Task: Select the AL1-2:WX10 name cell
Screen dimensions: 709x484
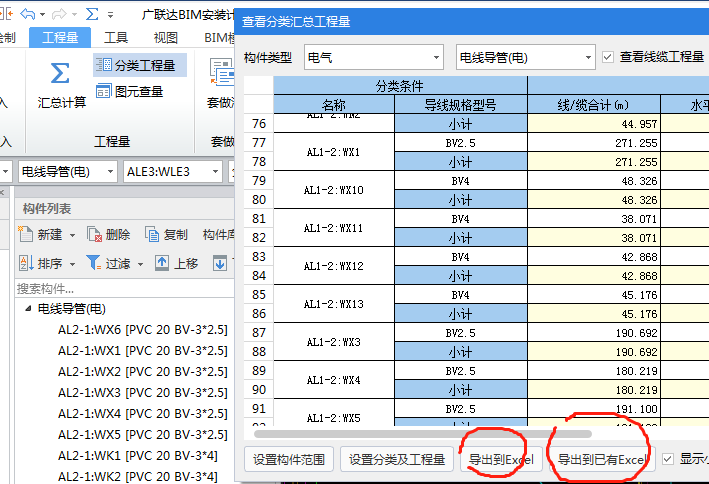Action: (334, 190)
